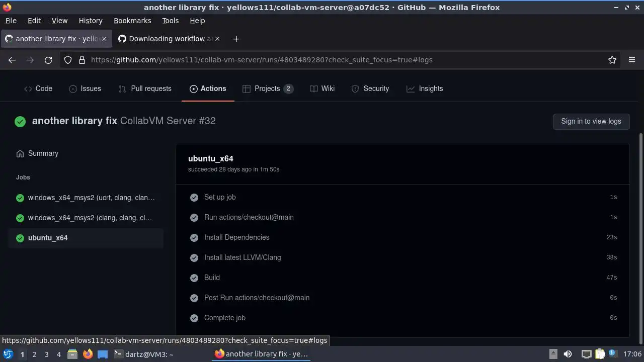Select the ubuntu_x64 job

pos(86,238)
